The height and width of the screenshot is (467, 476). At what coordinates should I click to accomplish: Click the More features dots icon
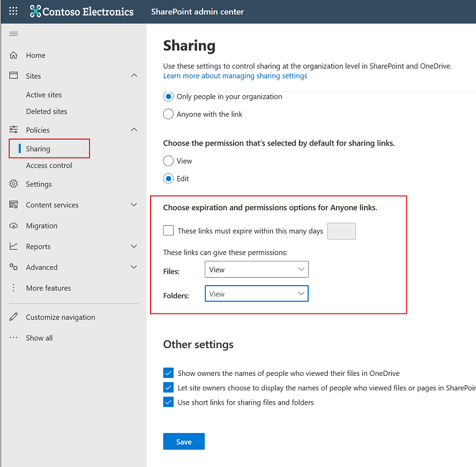coord(13,287)
